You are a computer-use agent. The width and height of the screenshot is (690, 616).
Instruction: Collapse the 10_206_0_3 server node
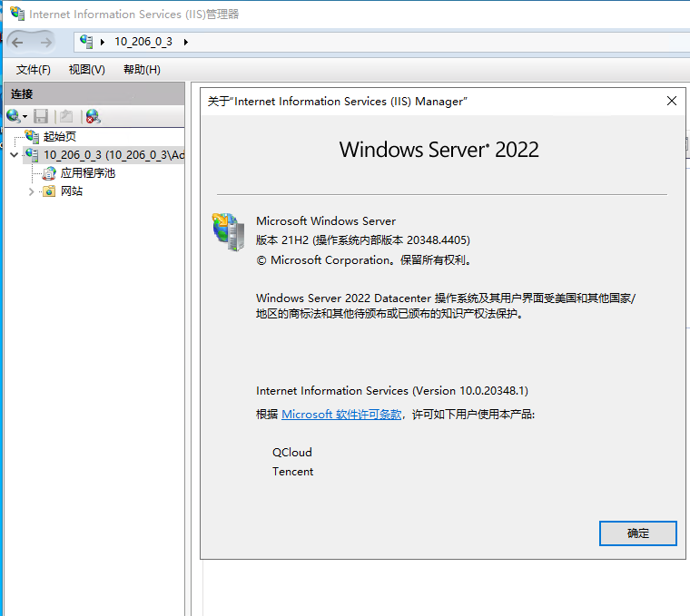15,155
